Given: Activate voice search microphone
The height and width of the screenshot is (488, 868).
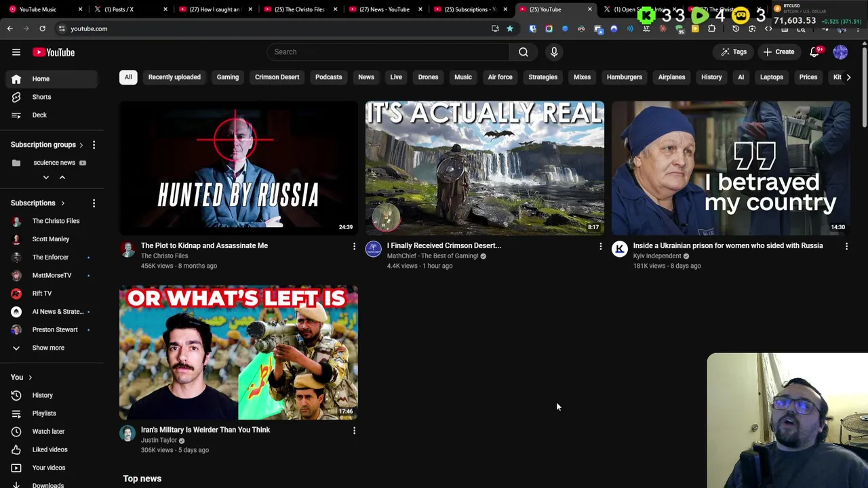Looking at the screenshot, I should [554, 52].
